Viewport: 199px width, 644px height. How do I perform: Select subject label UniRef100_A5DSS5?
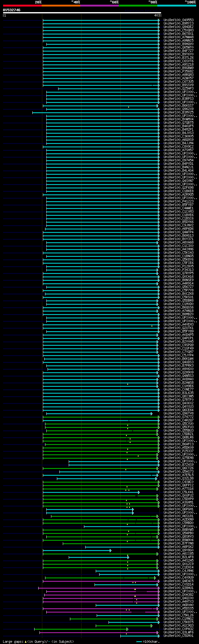coord(179,608)
